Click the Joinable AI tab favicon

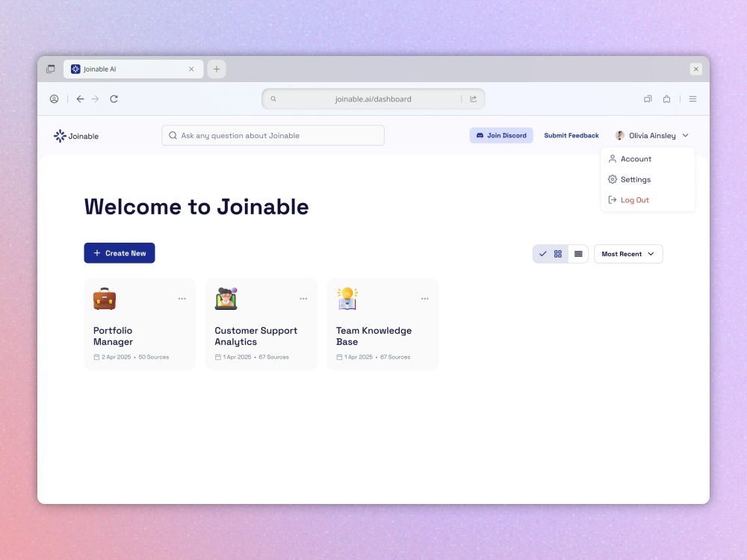point(75,69)
